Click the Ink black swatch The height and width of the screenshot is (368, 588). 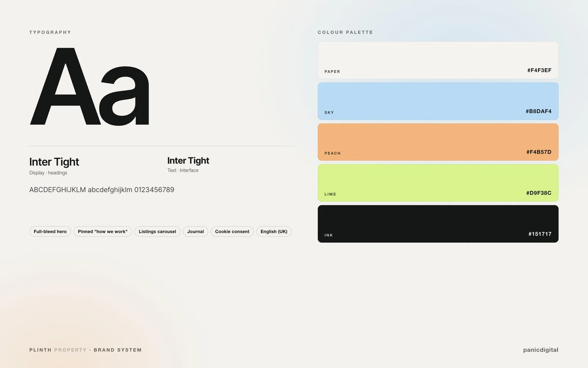click(438, 224)
